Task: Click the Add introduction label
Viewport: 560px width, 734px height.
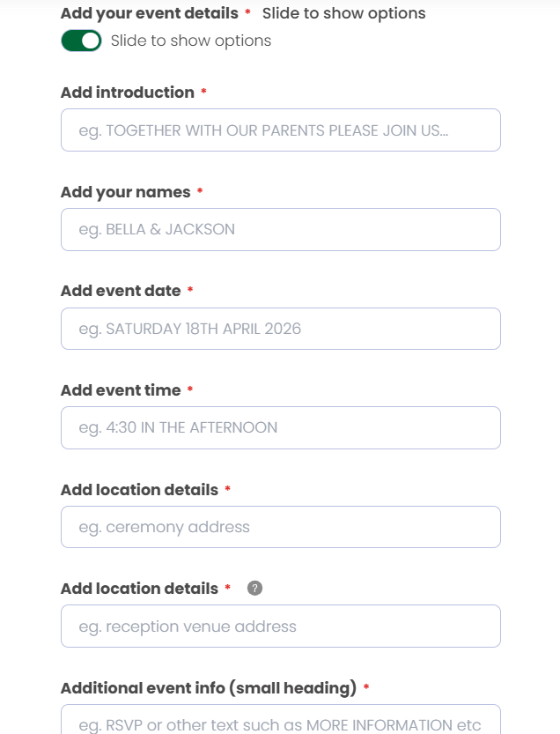Action: coord(128,93)
